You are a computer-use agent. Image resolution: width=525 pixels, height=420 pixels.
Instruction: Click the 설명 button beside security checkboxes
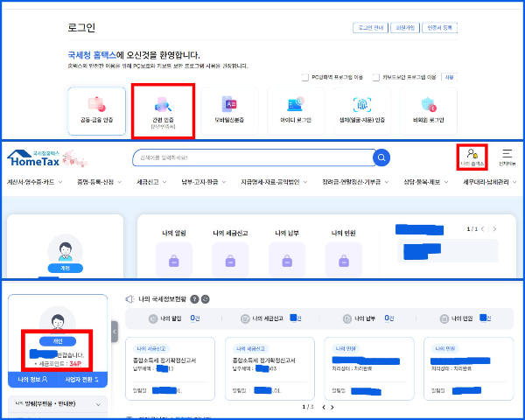coord(449,77)
